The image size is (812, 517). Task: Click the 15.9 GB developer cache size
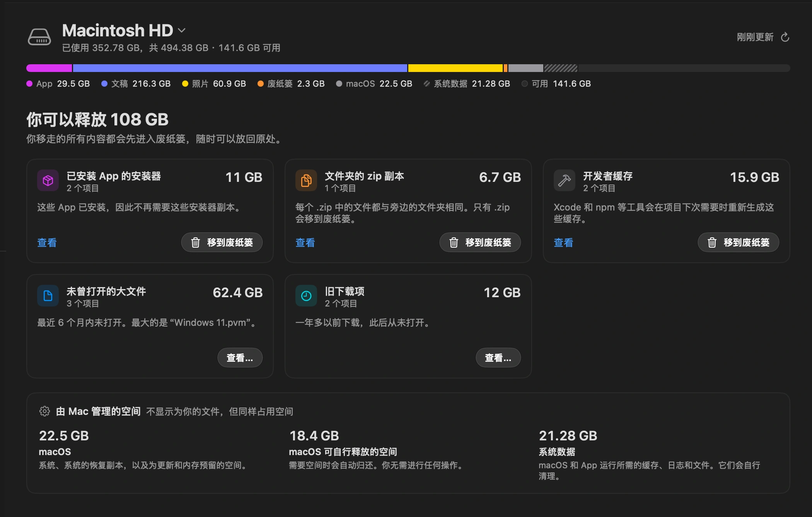pos(754,177)
